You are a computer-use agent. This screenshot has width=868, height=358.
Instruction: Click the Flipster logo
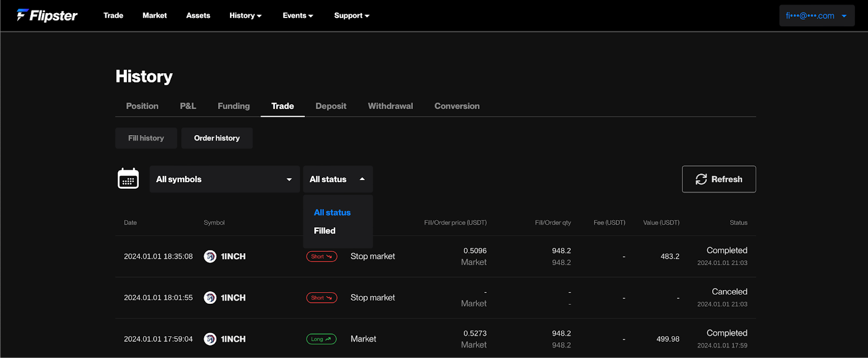point(47,15)
